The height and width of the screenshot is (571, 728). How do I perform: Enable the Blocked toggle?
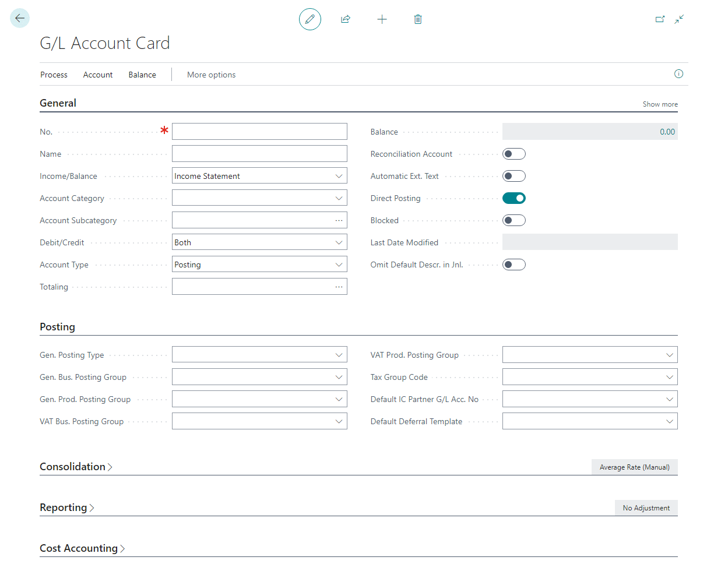[514, 220]
